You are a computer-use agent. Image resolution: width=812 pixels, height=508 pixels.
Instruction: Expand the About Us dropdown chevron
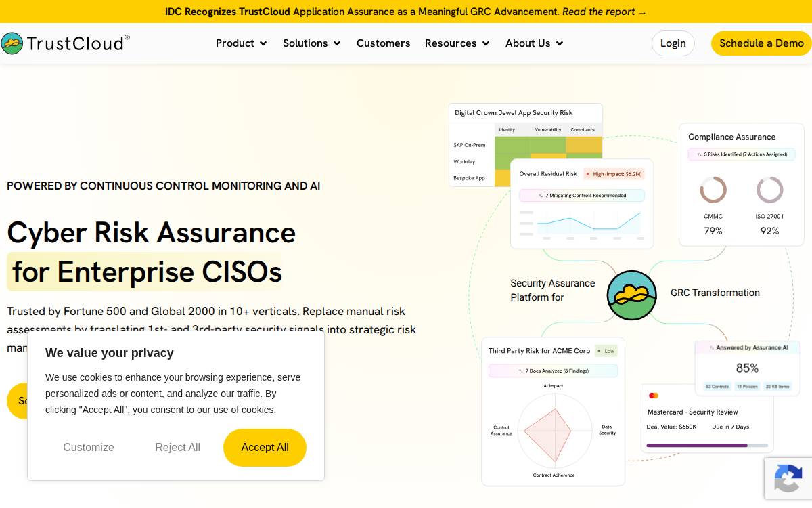coord(560,43)
